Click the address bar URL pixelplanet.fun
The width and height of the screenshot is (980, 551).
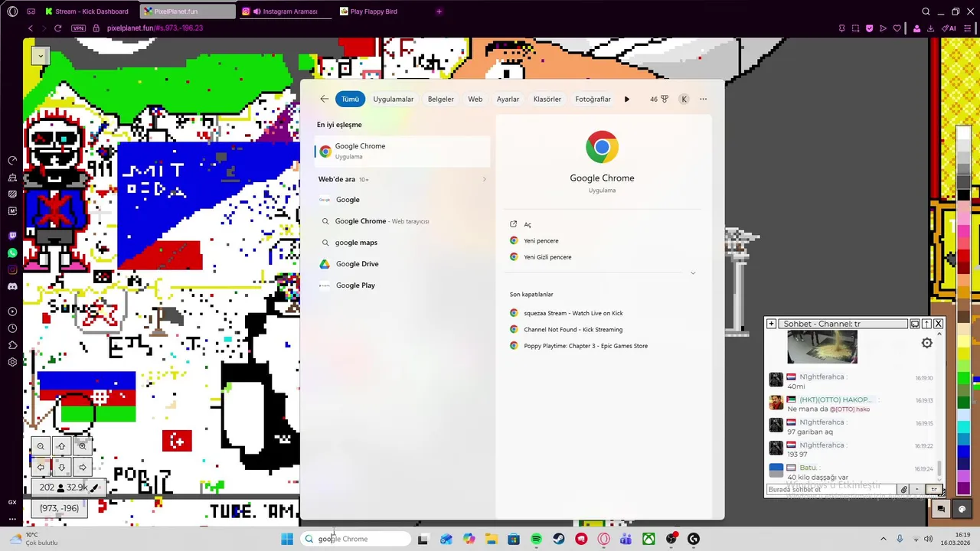(x=155, y=28)
